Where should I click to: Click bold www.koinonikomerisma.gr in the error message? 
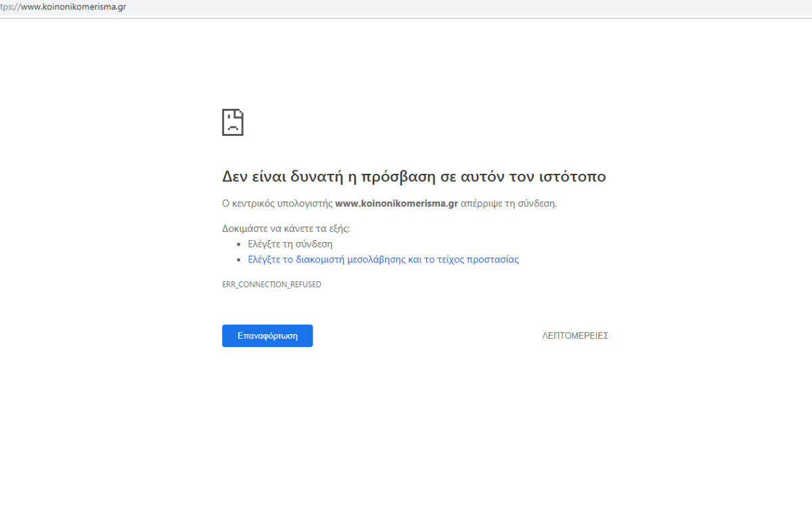coord(397,203)
